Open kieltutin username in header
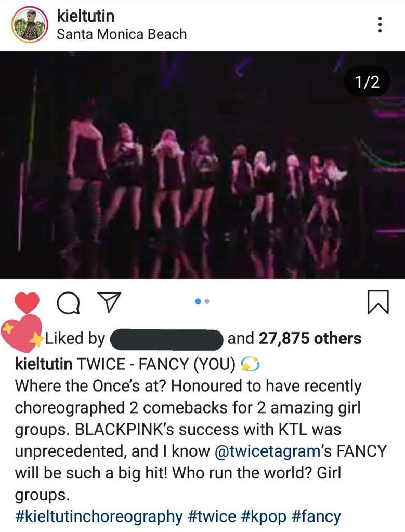This screenshot has width=405, height=532. (86, 16)
